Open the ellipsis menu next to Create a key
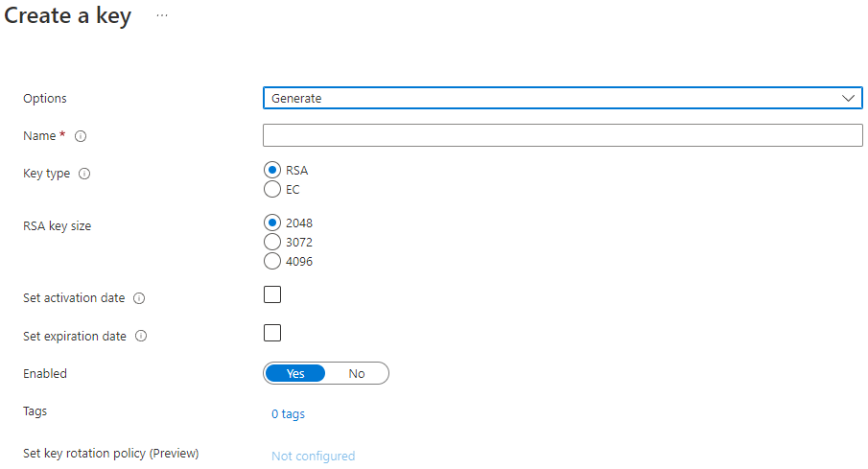Image resolution: width=868 pixels, height=469 pixels. coord(162,15)
